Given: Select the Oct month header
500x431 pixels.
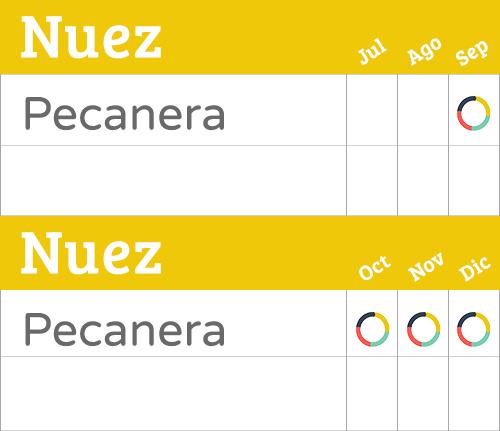Looking at the screenshot, I should pos(374,268).
